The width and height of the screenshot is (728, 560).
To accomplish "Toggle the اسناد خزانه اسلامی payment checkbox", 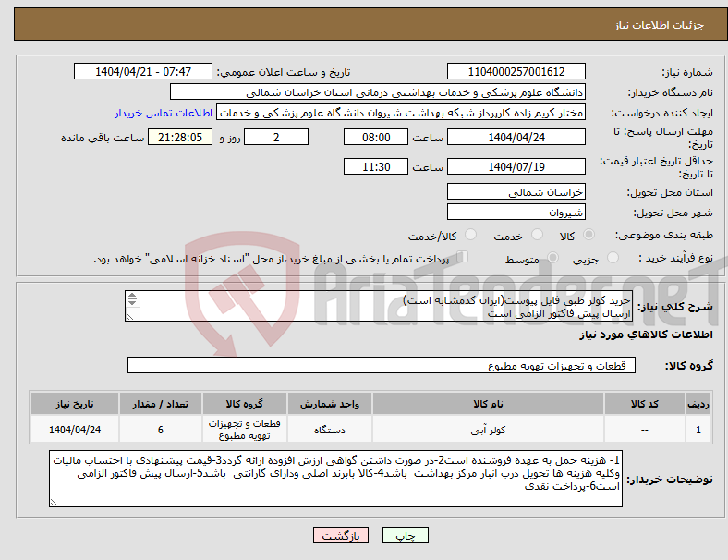I will tap(463, 256).
